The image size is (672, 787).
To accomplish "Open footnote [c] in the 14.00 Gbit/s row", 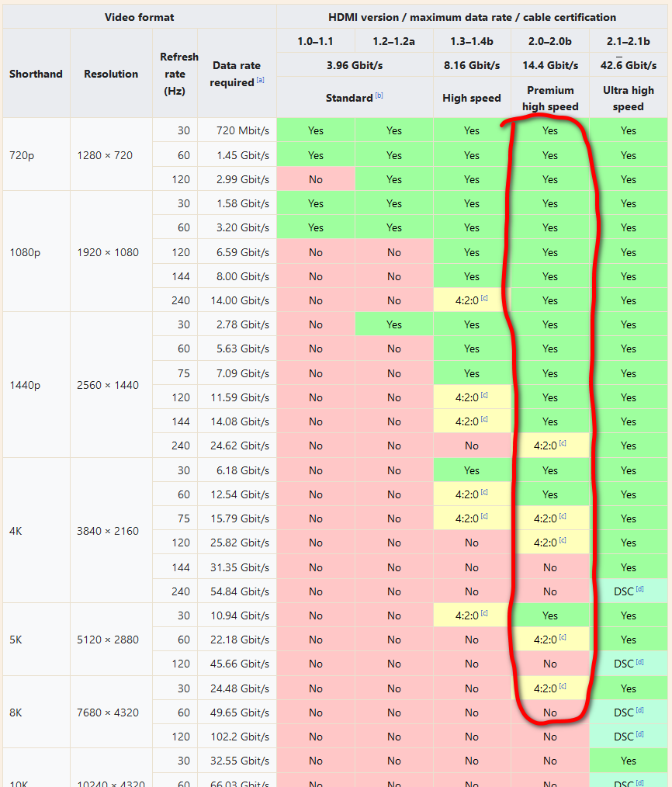I will click(484, 298).
